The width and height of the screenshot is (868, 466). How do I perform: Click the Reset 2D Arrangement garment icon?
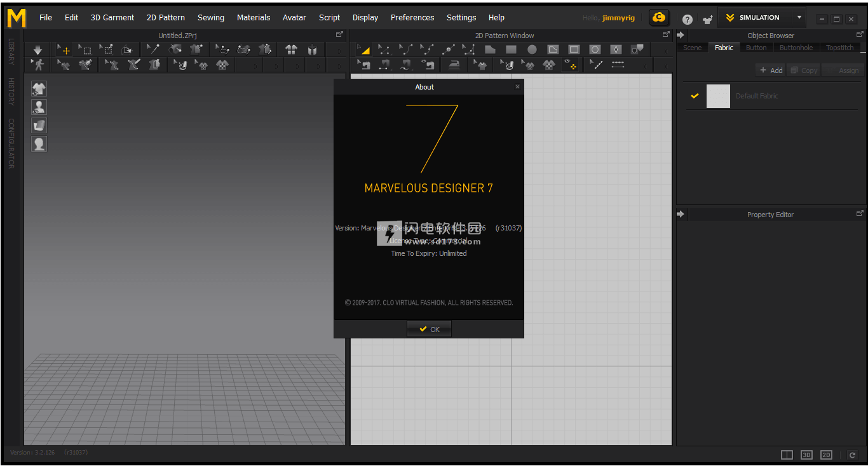[x=291, y=50]
